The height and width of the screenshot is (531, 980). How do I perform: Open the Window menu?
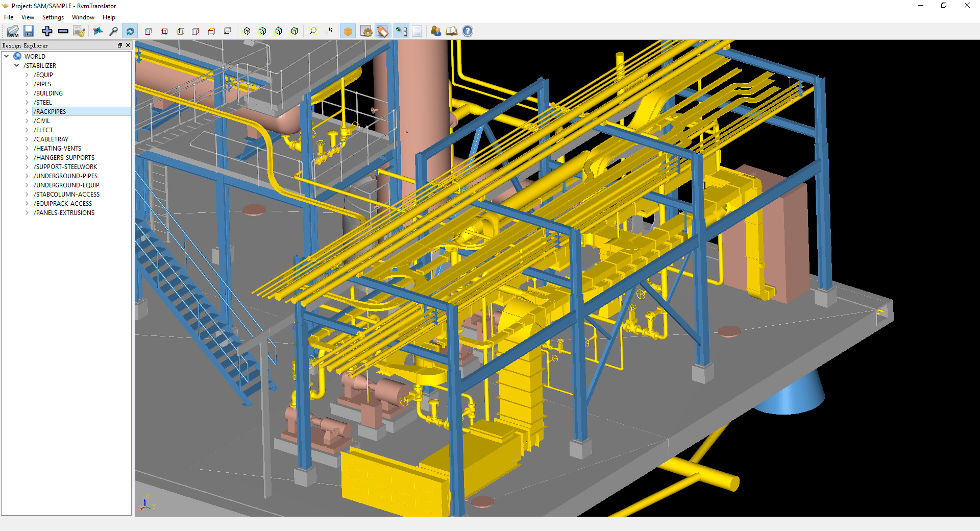click(x=83, y=17)
